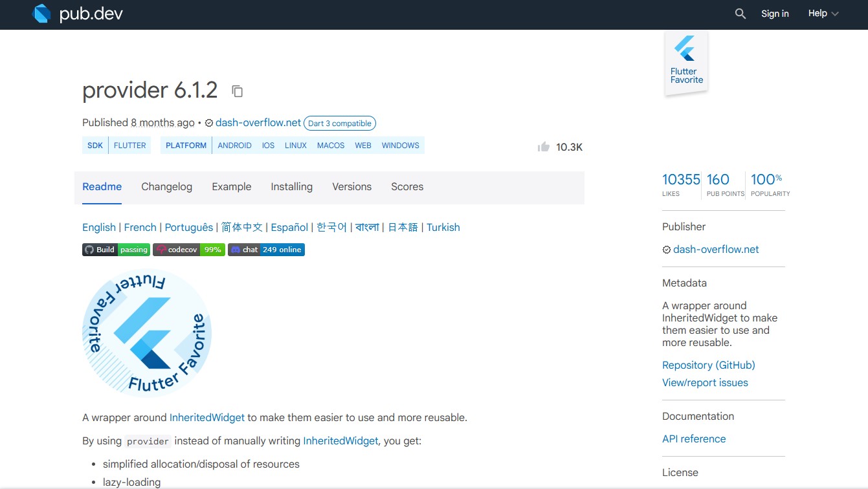
Task: Switch to the Readme tab
Action: (102, 186)
